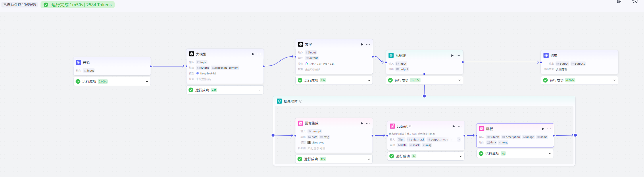Image resolution: width=644 pixels, height=177 pixels.
Task: Select the 批处理 node title
Action: click(x=400, y=56)
